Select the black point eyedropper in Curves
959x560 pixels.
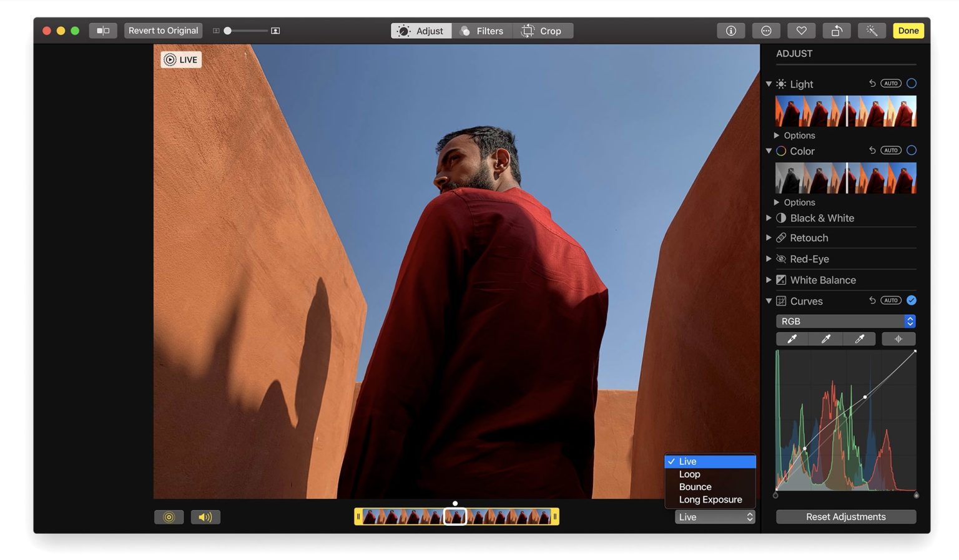point(792,339)
